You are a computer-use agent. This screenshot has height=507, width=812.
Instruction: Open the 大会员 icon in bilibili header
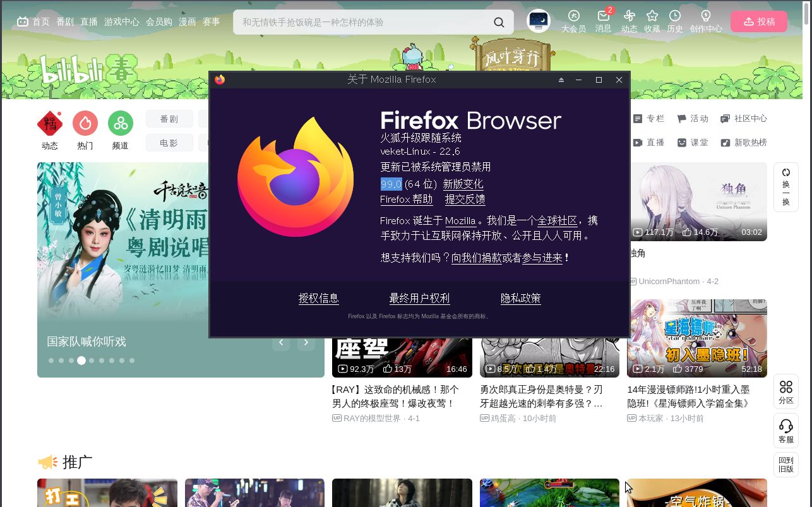pos(573,16)
